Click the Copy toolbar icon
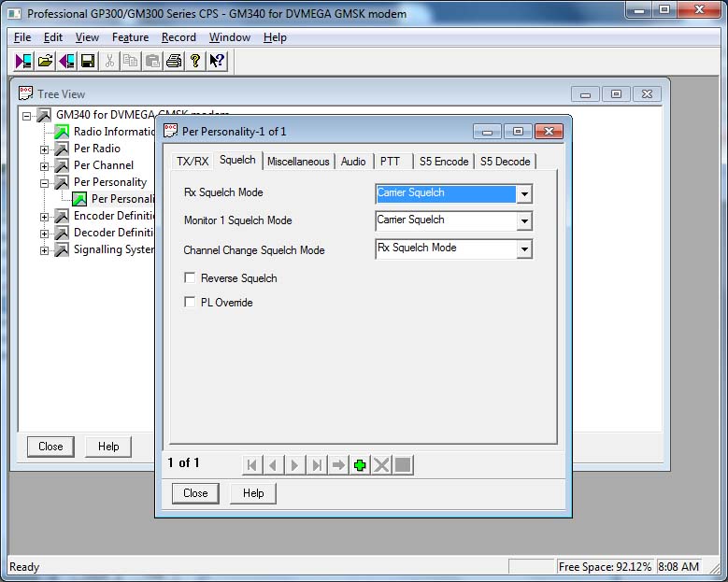 (x=131, y=61)
